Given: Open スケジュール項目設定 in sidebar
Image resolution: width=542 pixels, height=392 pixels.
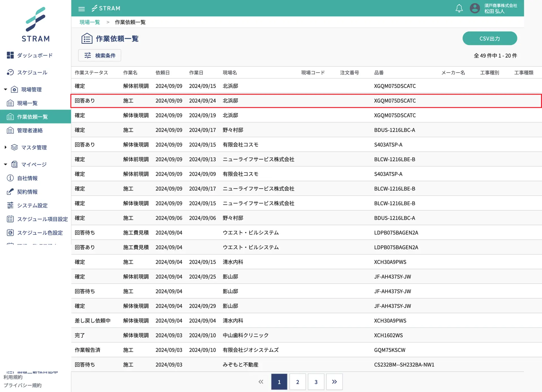Looking at the screenshot, I should pyautogui.click(x=42, y=219).
